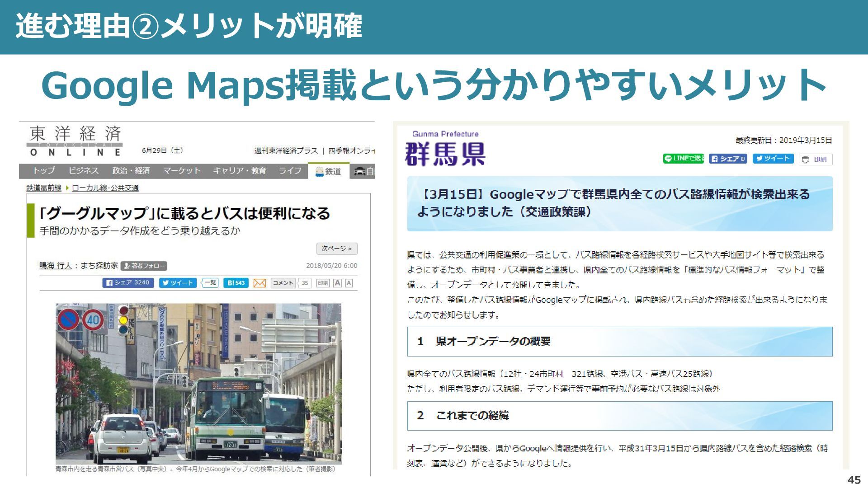Open 四季報オンライン link in the header
868x488 pixels.
pos(351,151)
